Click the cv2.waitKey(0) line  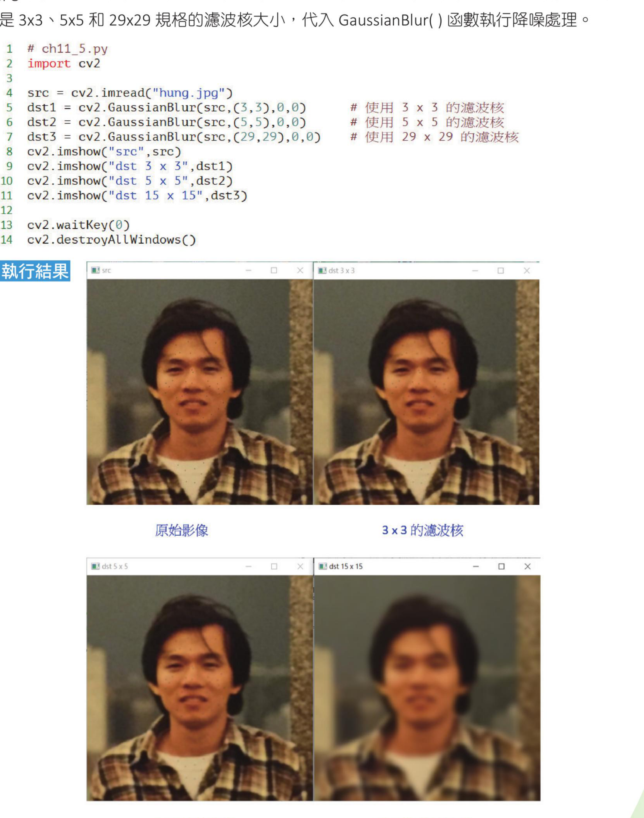pyautogui.click(x=78, y=225)
